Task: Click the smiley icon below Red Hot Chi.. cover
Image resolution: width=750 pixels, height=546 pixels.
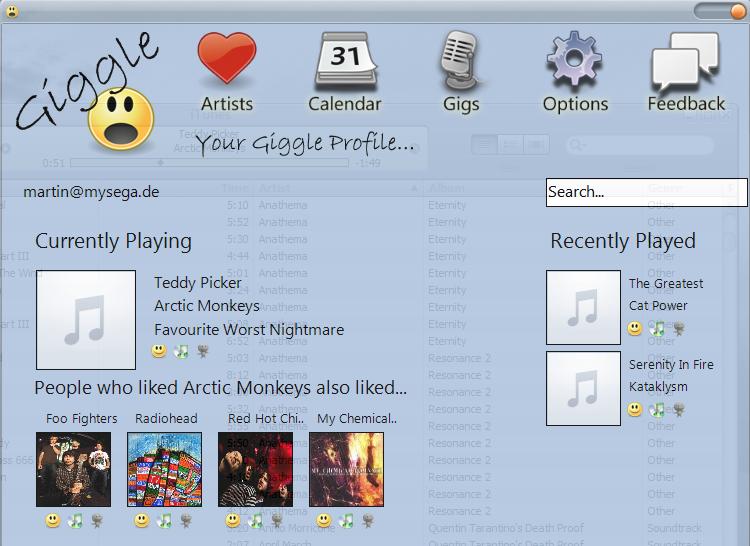Action: 233,520
